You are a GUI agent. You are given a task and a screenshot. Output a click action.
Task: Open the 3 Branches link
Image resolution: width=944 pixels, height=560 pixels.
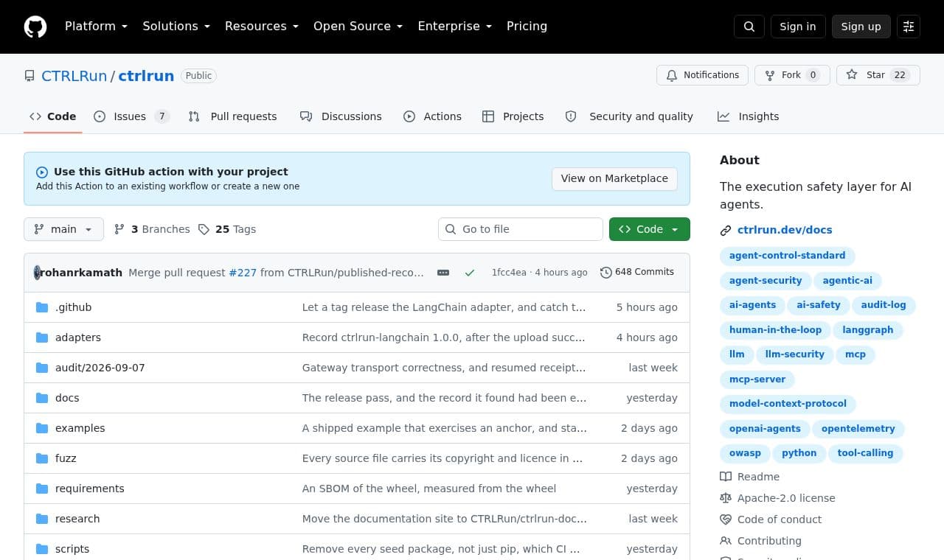pos(152,229)
